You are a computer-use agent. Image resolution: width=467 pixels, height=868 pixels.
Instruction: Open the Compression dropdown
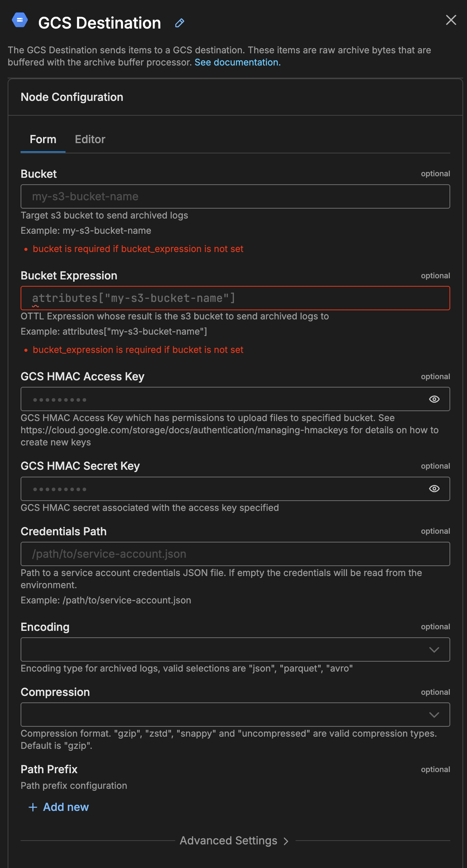point(225,715)
